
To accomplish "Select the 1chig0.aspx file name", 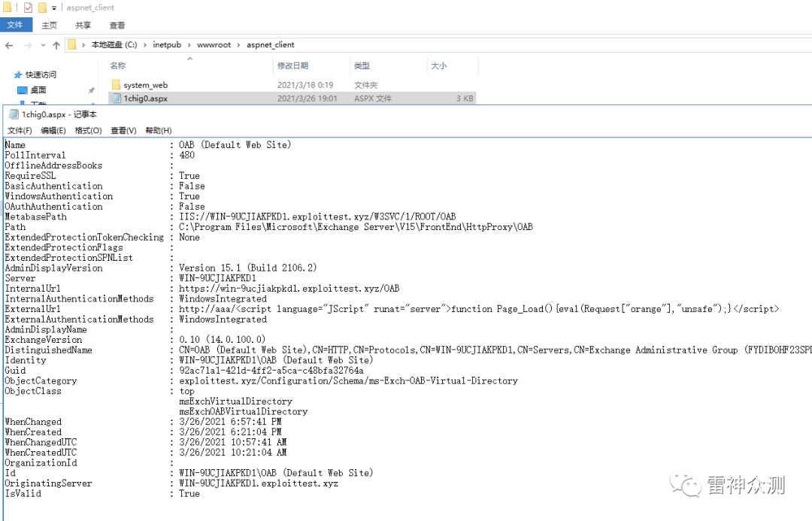I will pyautogui.click(x=146, y=98).
